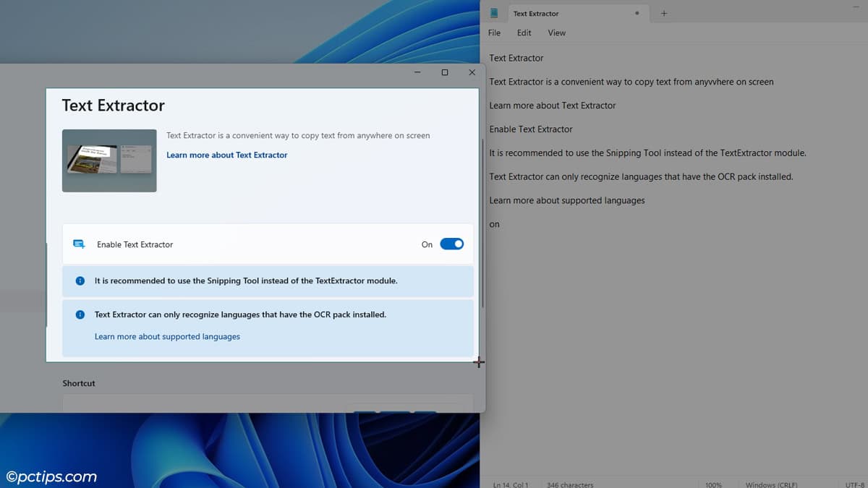Open the View menu in Notepad

(x=556, y=33)
